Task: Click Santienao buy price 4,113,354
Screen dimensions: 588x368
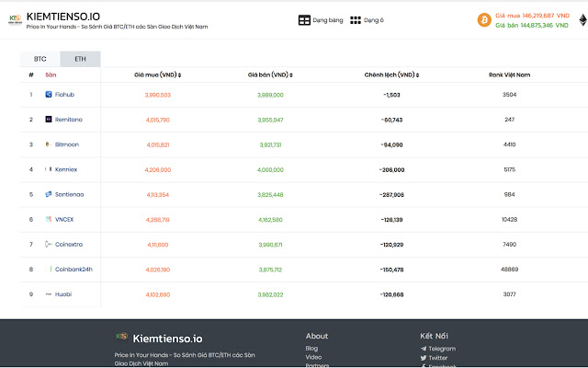Action: 158,195
